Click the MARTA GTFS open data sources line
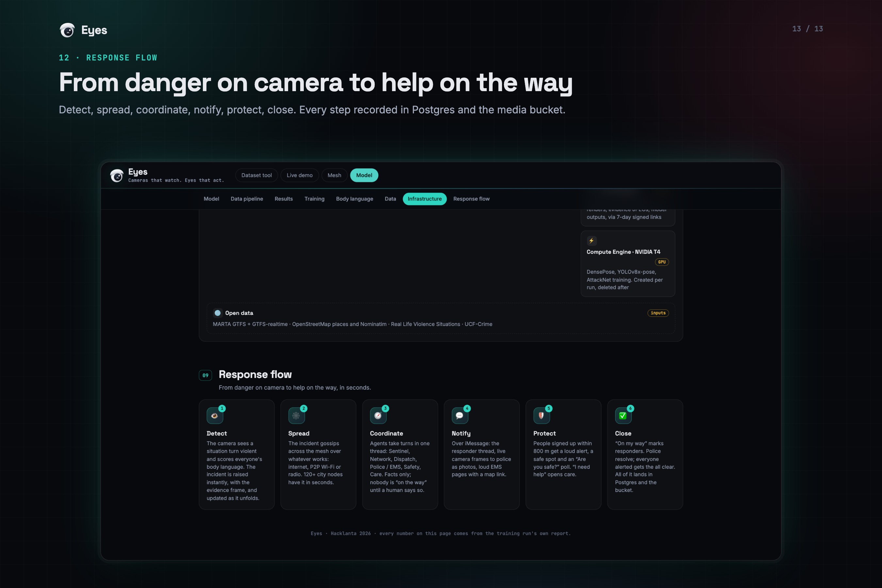882x588 pixels. pyautogui.click(x=352, y=324)
